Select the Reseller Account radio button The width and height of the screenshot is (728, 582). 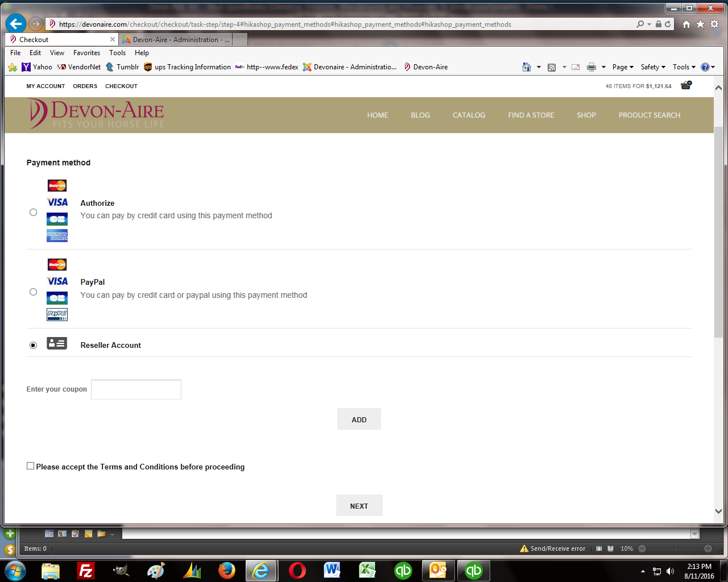tap(33, 345)
